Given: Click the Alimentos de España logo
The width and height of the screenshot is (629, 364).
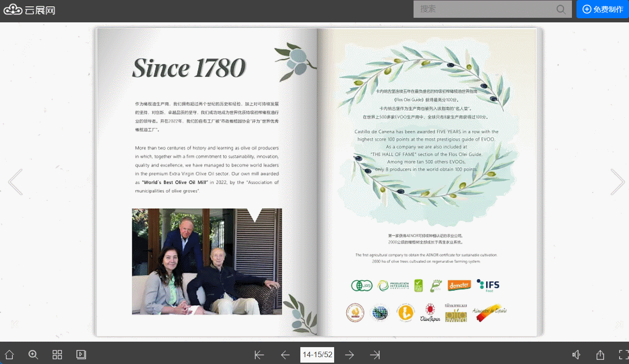Looking at the screenshot, I should click(x=489, y=312).
